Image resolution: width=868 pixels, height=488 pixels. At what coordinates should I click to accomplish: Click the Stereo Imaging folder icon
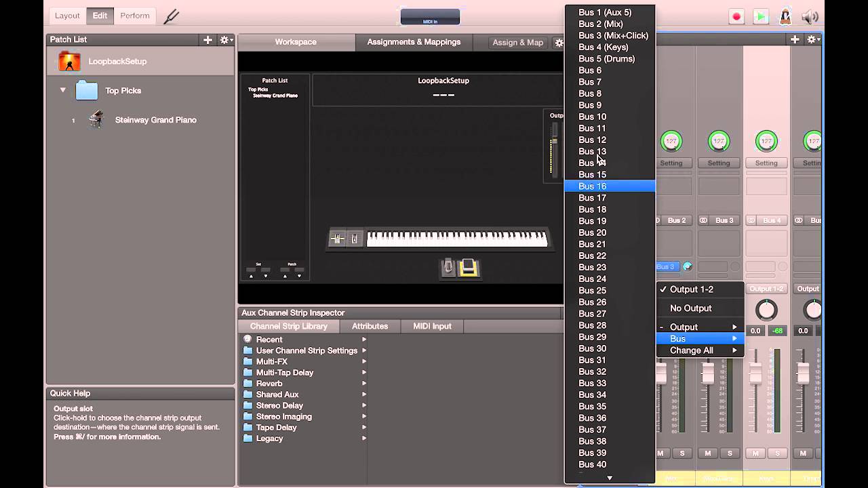(x=248, y=417)
